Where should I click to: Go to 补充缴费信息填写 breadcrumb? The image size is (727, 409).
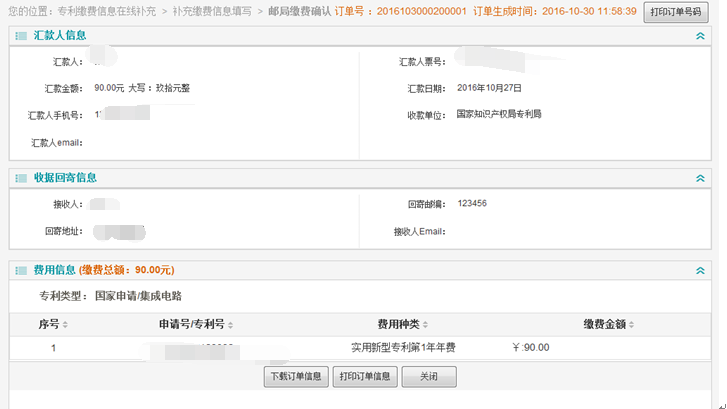click(x=212, y=12)
